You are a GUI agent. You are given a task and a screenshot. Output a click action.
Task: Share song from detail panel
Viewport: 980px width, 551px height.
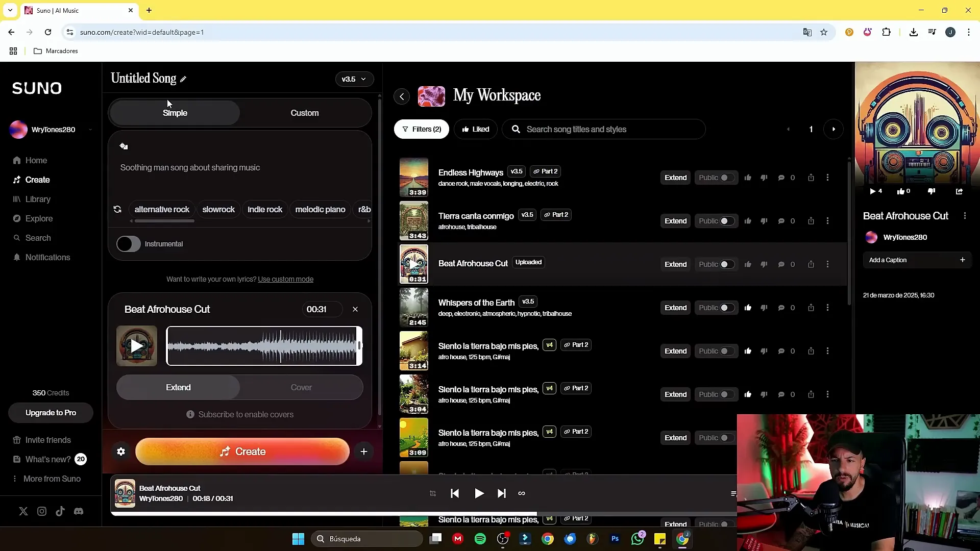click(x=959, y=191)
